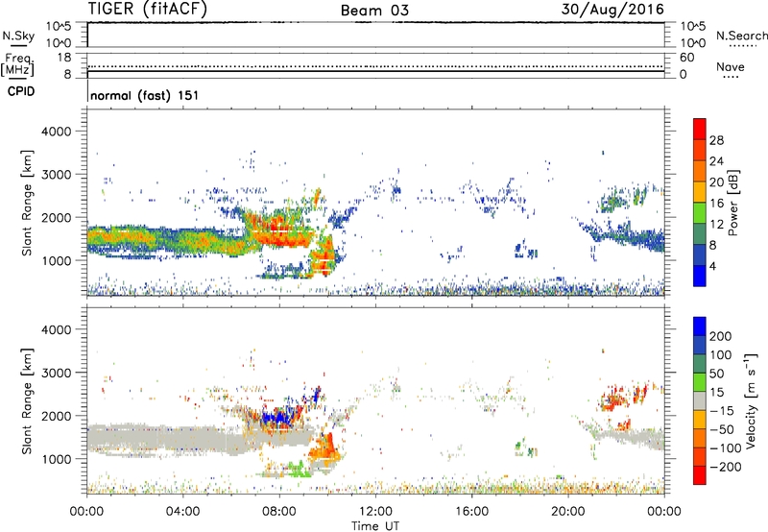Click the "3000" range tick of the power panel
The image size is (768, 532).
tap(56, 175)
